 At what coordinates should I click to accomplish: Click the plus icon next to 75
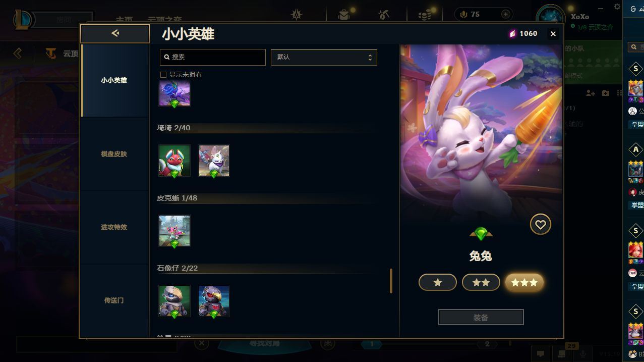[506, 14]
